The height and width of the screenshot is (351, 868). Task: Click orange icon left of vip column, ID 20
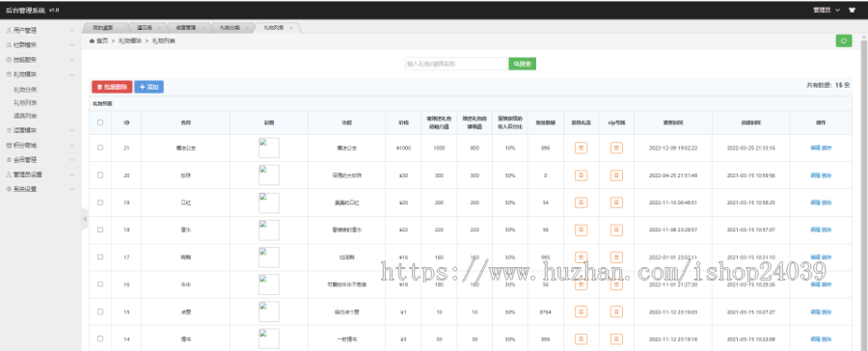[x=581, y=175]
